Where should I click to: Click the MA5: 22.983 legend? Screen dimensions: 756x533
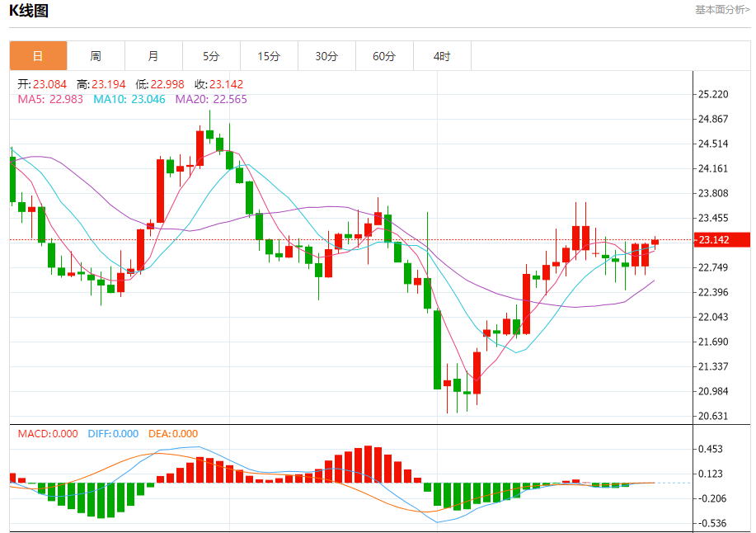click(50, 99)
